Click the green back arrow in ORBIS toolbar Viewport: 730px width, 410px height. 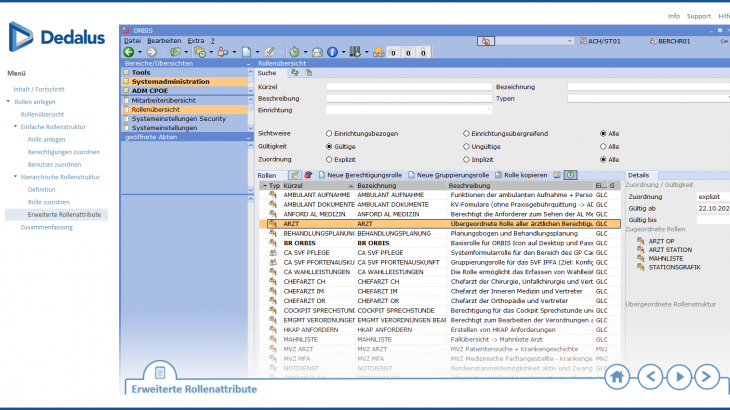point(129,51)
